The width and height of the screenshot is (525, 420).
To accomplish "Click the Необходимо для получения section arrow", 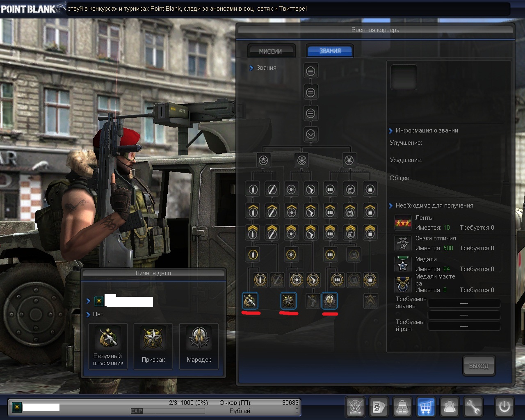I will [x=390, y=206].
